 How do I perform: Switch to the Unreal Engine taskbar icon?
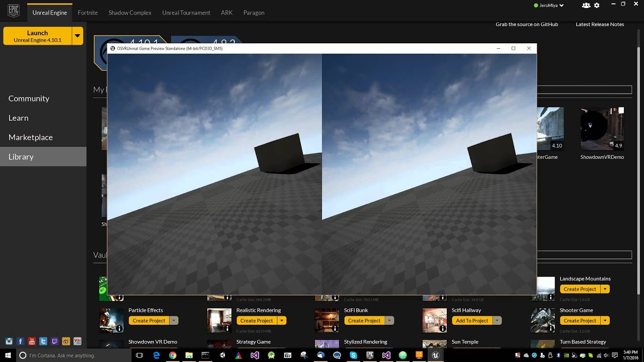point(435,355)
